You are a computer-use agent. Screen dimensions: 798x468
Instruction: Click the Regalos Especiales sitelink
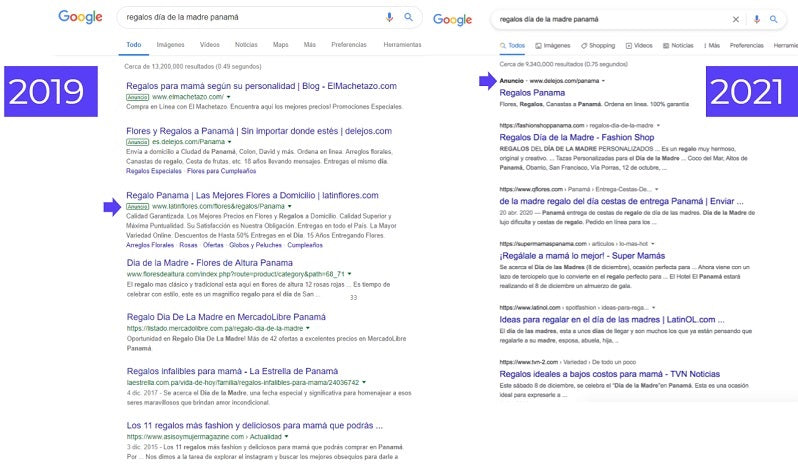click(154, 171)
